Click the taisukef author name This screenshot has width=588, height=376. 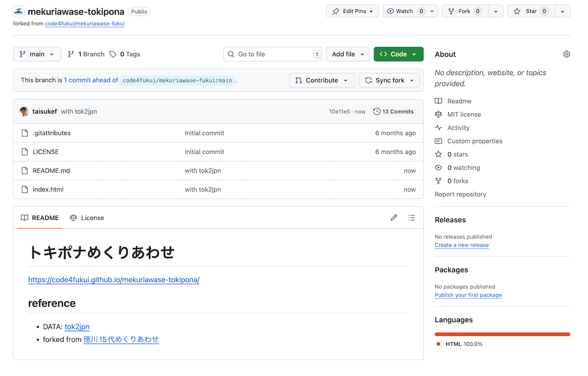pyautogui.click(x=45, y=112)
